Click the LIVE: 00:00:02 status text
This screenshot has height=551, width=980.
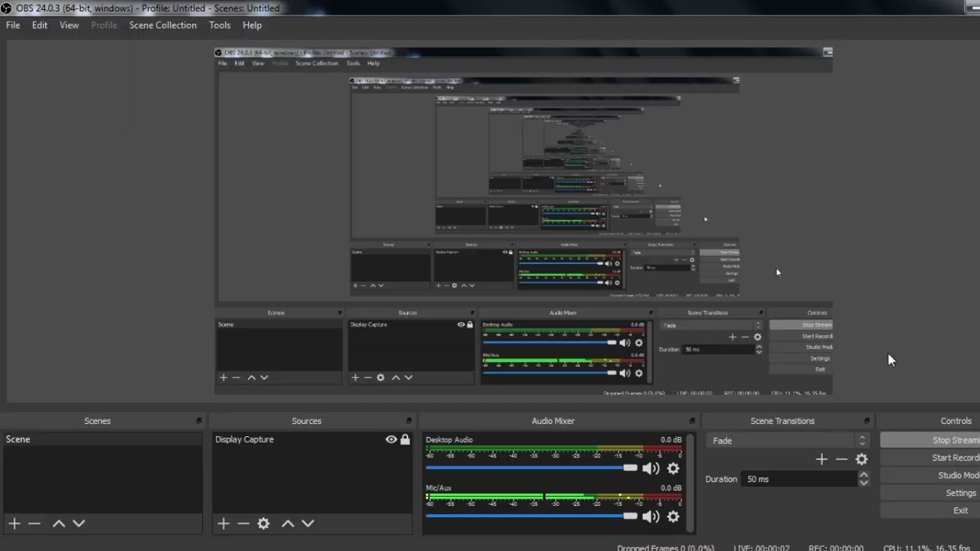click(761, 548)
